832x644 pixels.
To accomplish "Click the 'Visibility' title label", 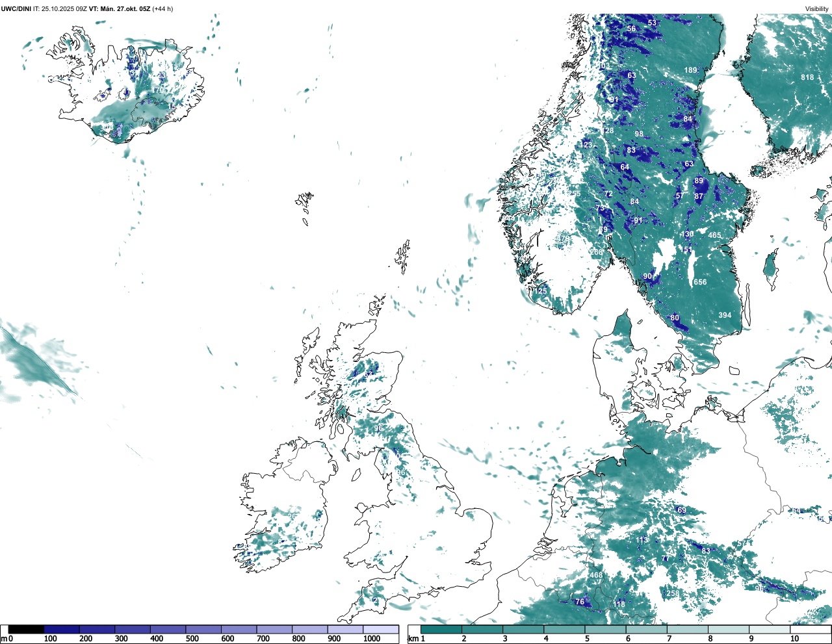I will [x=817, y=9].
